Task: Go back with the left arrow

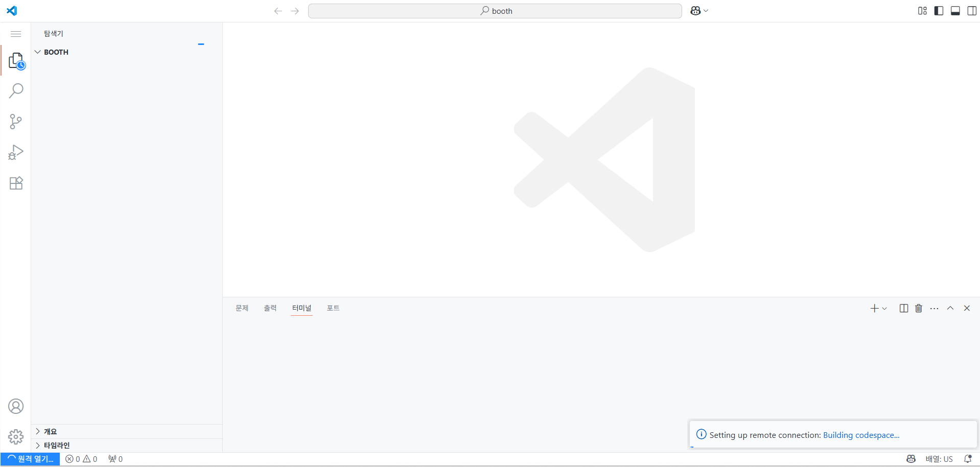Action: (x=278, y=11)
